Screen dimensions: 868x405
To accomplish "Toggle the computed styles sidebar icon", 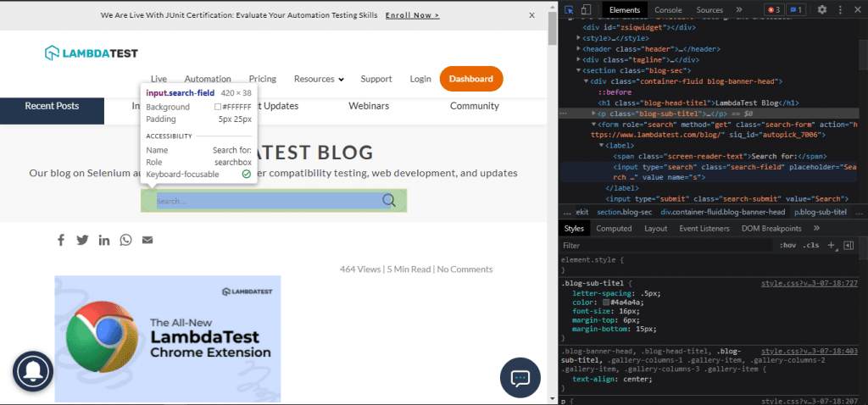I will pyautogui.click(x=849, y=245).
